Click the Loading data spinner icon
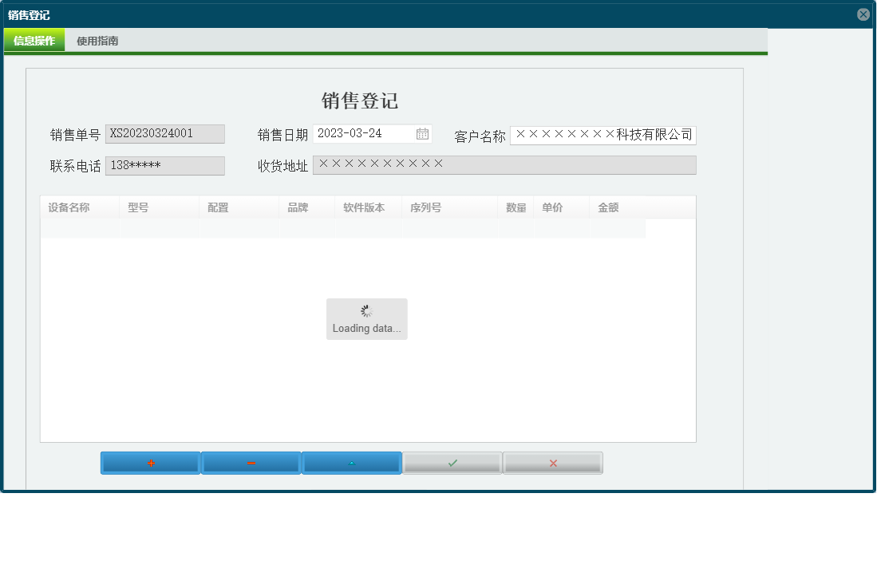The width and height of the screenshot is (877, 588). click(366, 311)
